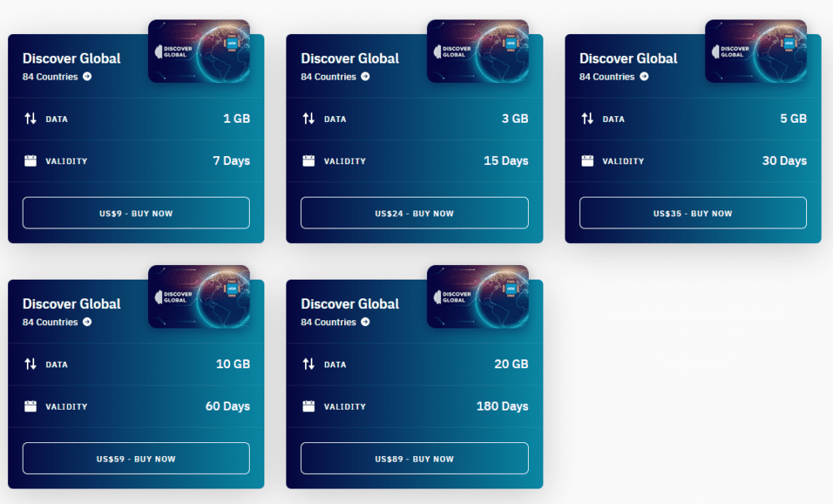Image resolution: width=833 pixels, height=504 pixels.
Task: Click the data arrows icon on the 3 GB card
Action: (308, 119)
